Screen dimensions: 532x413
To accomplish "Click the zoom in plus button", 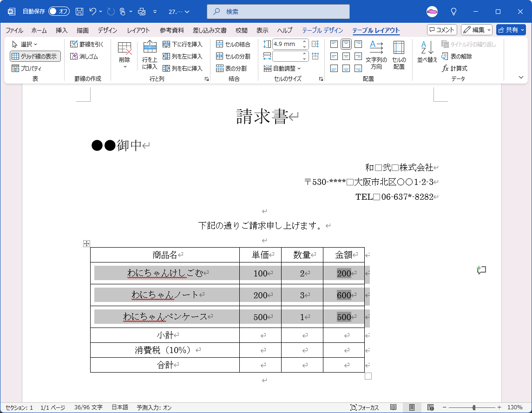I will [x=499, y=407].
